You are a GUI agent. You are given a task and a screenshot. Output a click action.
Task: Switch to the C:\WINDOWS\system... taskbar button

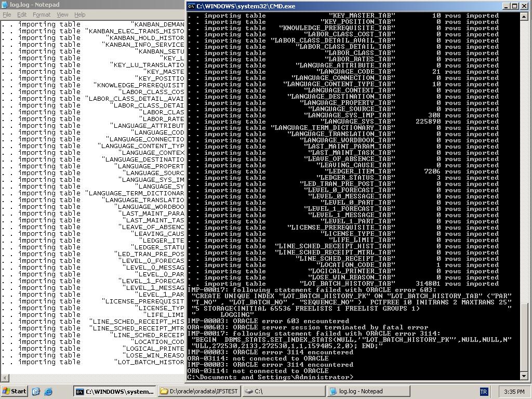coord(115,392)
